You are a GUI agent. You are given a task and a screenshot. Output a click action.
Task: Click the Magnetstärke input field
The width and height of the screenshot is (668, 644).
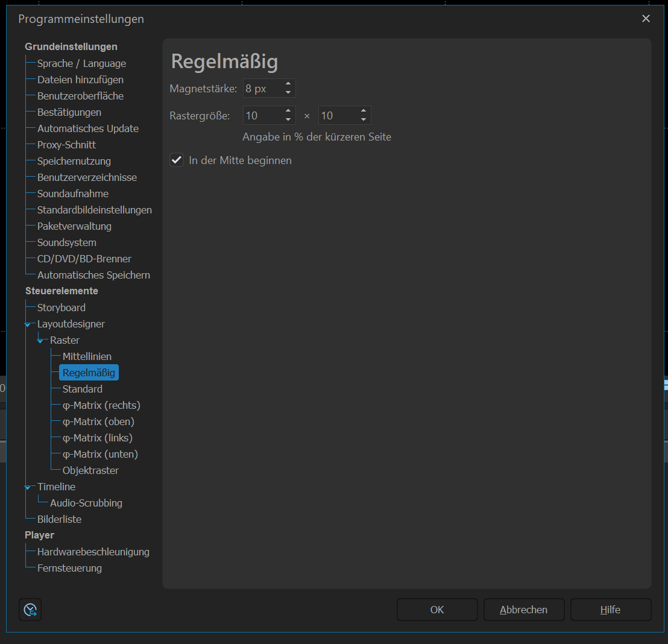262,89
